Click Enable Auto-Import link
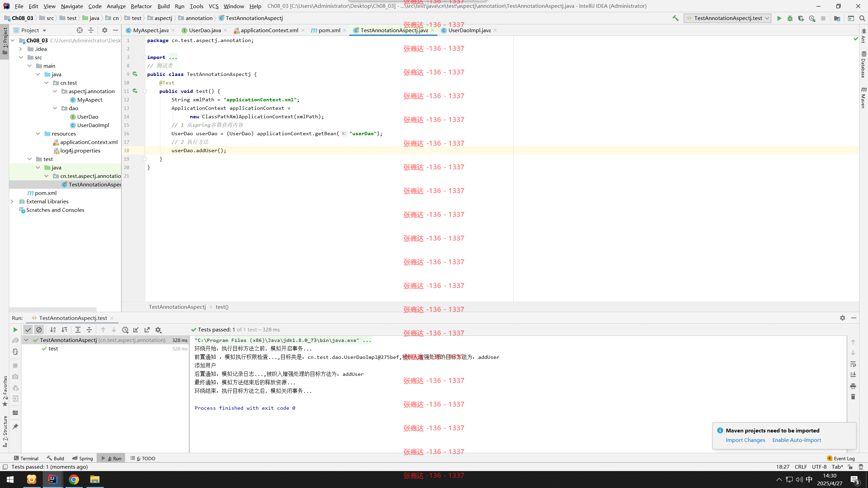Viewport: 868px width, 488px height. [x=796, y=440]
